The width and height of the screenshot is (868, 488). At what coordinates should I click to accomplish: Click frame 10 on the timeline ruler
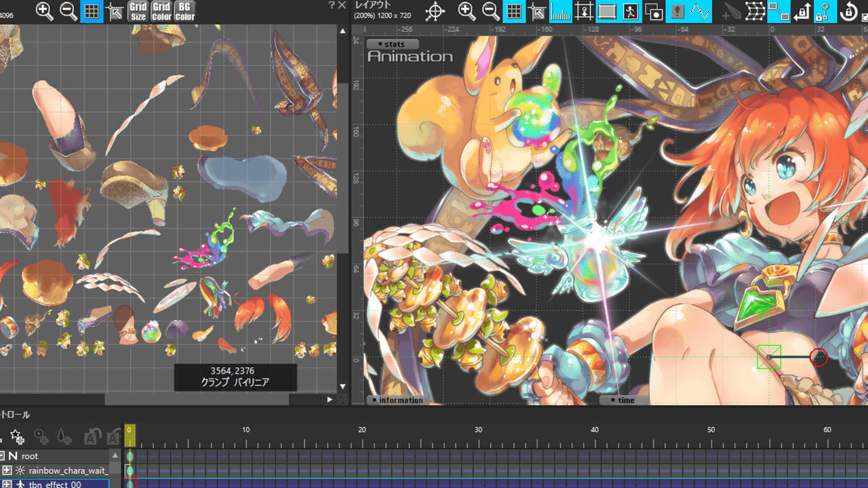245,430
